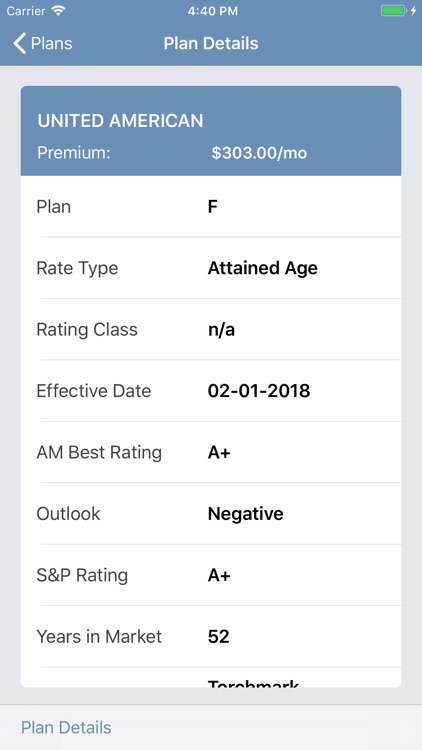The height and width of the screenshot is (750, 422).
Task: Go back to Plans list
Action: (43, 44)
